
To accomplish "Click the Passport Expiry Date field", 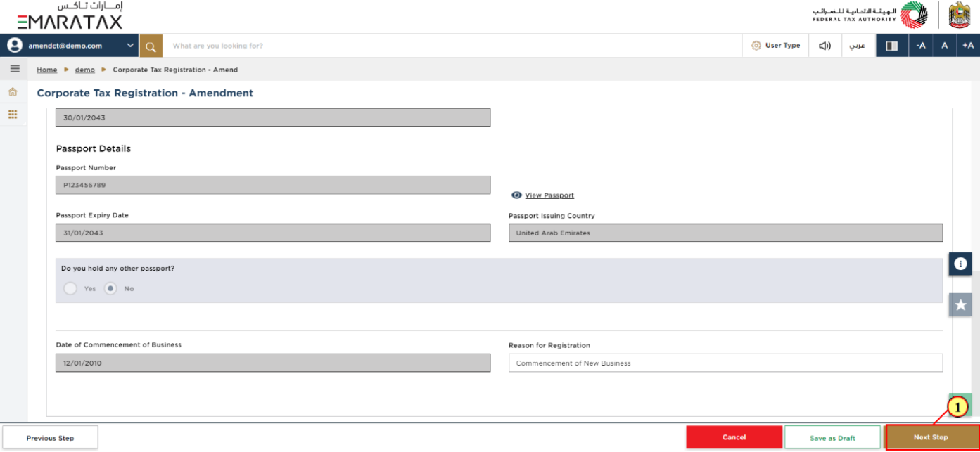I will [x=273, y=233].
